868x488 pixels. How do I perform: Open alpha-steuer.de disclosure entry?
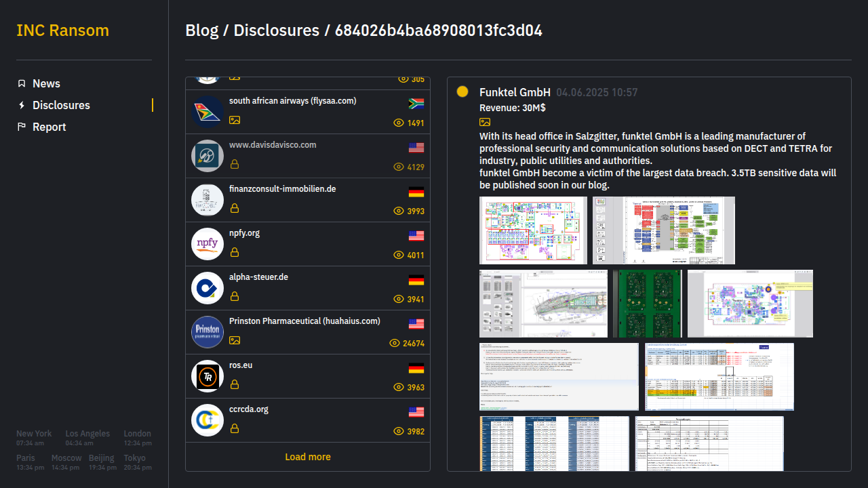pos(308,288)
